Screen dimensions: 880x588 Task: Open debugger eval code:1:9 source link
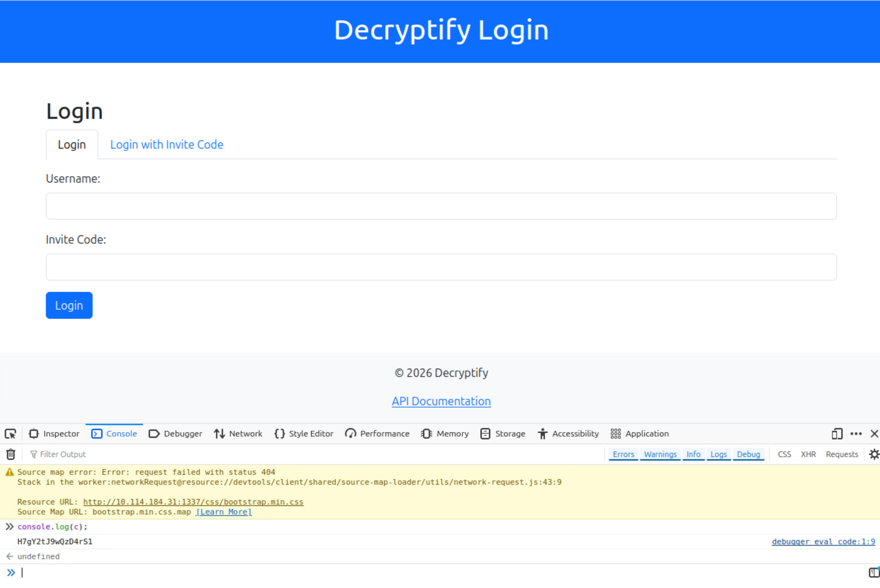(x=823, y=542)
